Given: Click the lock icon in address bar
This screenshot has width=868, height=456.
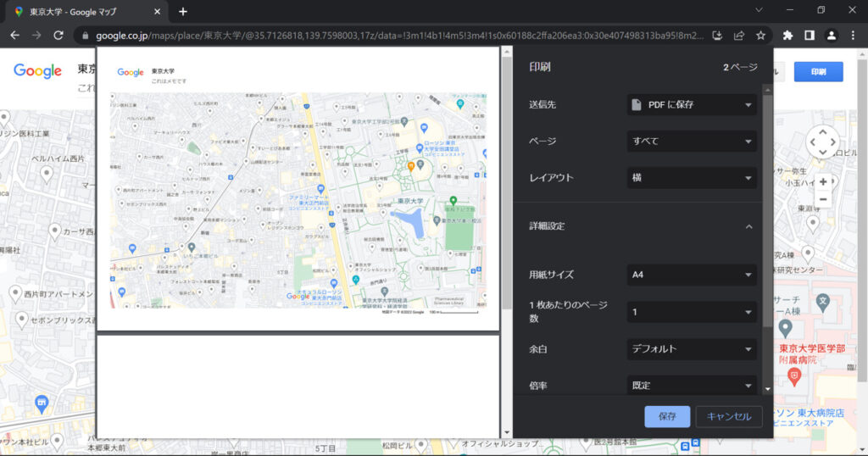Looking at the screenshot, I should [x=85, y=36].
